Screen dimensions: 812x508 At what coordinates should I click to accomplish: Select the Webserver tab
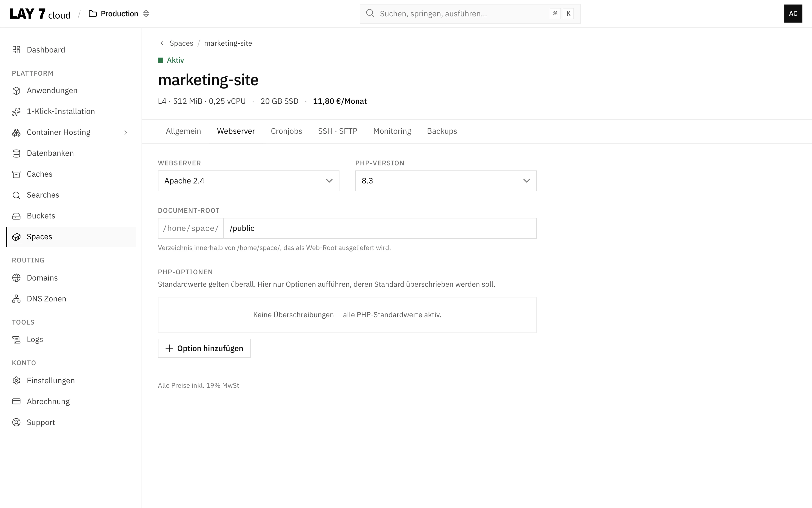236,131
